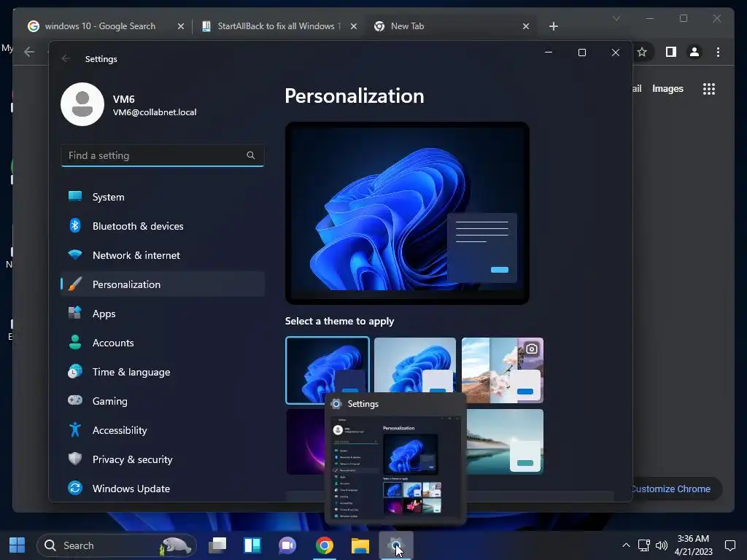747x560 pixels.
Task: Click the Settings window preview thumbnail
Action: tap(395, 467)
